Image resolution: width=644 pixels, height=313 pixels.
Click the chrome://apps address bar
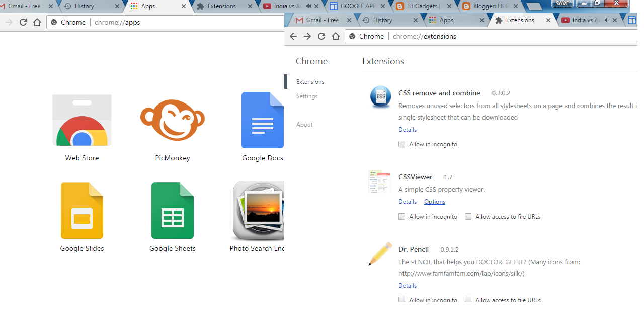click(166, 22)
